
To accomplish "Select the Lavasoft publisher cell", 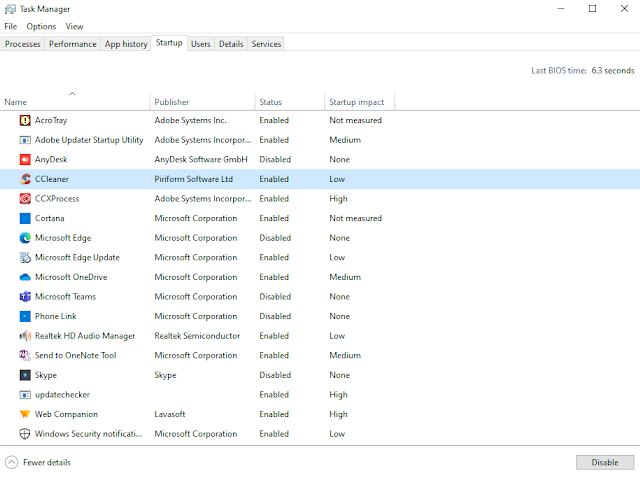I will (x=170, y=414).
